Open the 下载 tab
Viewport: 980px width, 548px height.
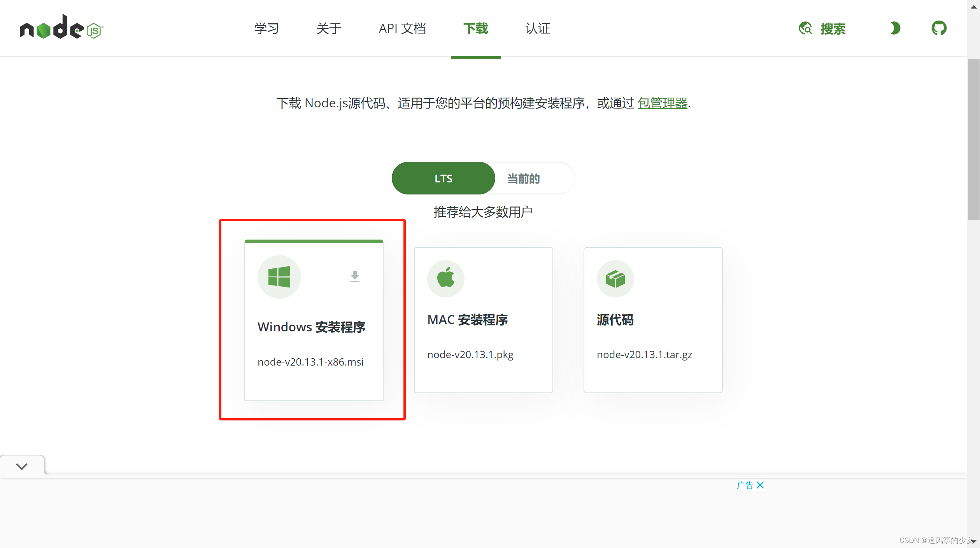pyautogui.click(x=475, y=28)
